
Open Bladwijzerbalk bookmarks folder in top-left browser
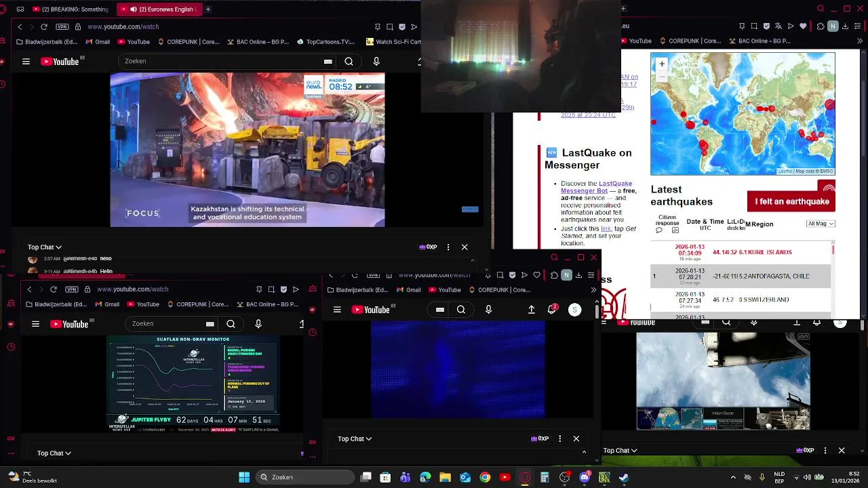click(47, 42)
